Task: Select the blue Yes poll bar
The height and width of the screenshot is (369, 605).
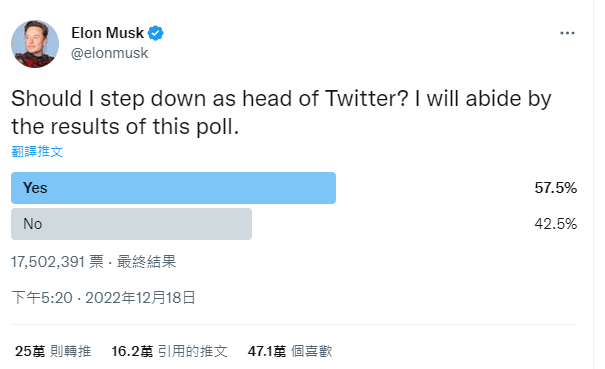Action: coord(173,188)
